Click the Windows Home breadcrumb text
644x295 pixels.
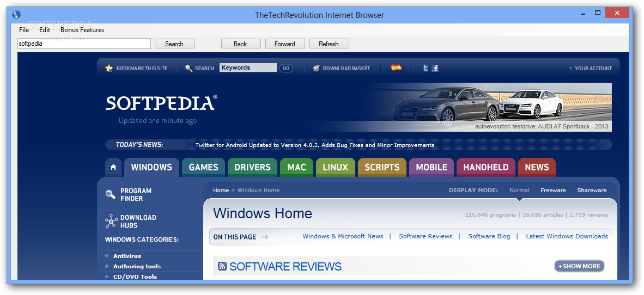click(x=258, y=190)
